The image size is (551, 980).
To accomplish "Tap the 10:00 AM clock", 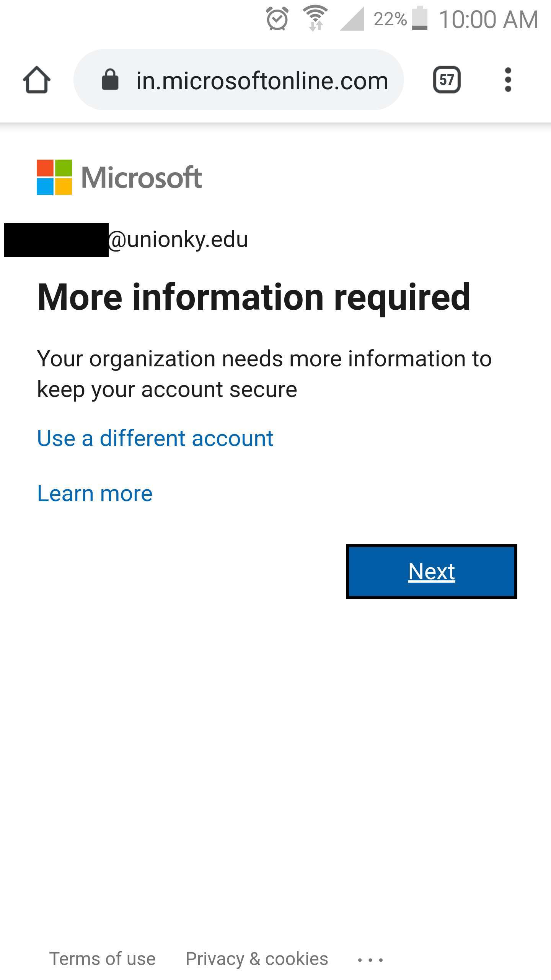I will 489,19.
